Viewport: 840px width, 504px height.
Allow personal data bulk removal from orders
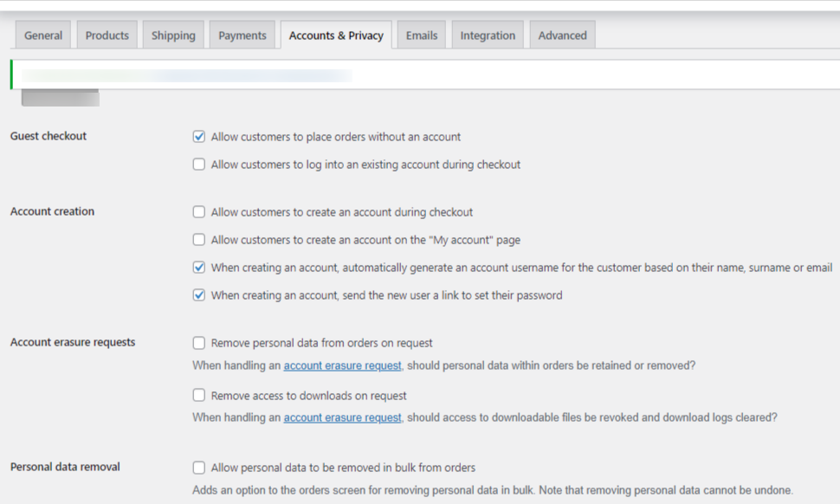point(199,468)
